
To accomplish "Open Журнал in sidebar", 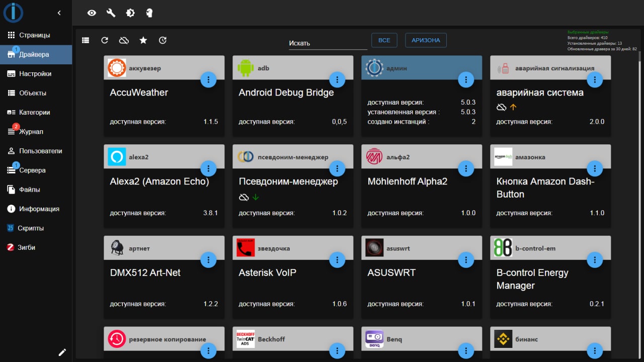I will [x=36, y=132].
